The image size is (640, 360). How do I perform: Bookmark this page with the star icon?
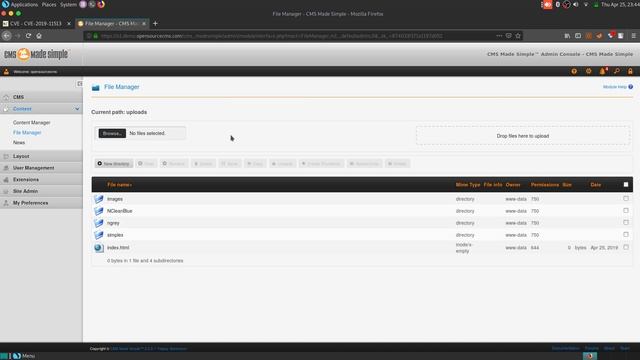pos(518,36)
